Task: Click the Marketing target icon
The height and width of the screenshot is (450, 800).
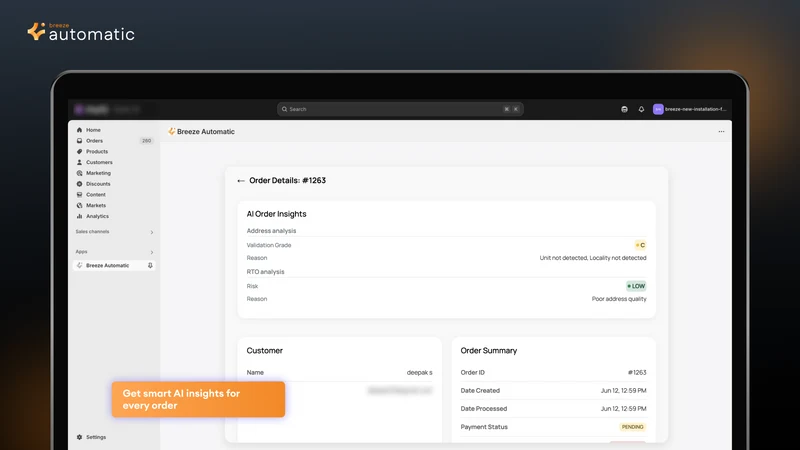Action: tap(80, 173)
